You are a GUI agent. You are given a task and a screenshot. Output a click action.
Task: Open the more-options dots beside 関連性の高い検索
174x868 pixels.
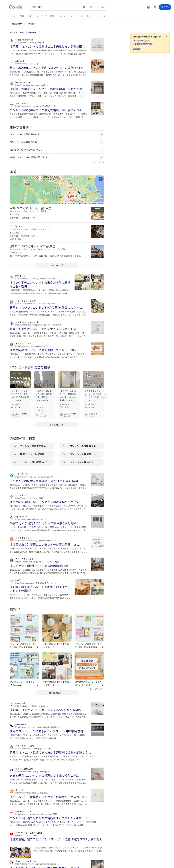[x=38, y=438]
